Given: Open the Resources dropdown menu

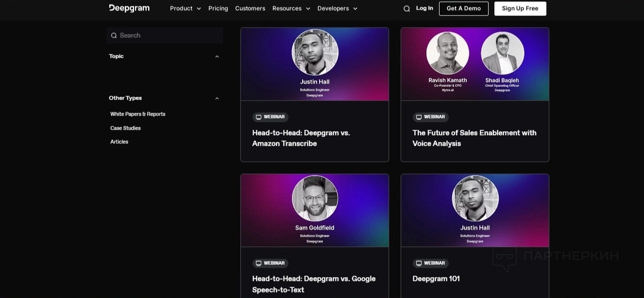Looking at the screenshot, I should pos(291,8).
